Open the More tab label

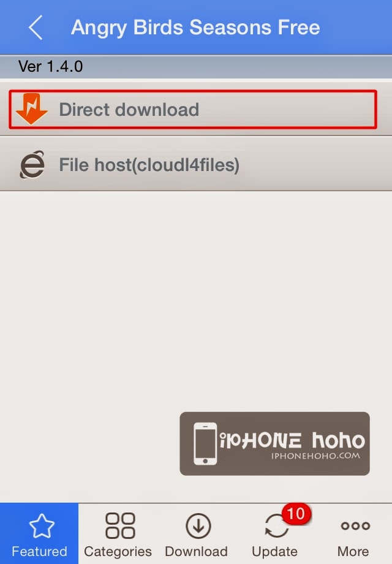pos(353,551)
